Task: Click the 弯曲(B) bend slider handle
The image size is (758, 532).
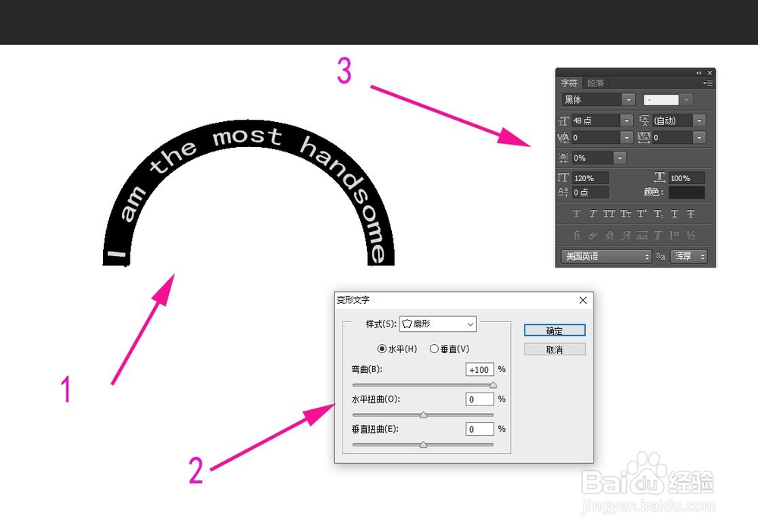Action: tap(493, 385)
